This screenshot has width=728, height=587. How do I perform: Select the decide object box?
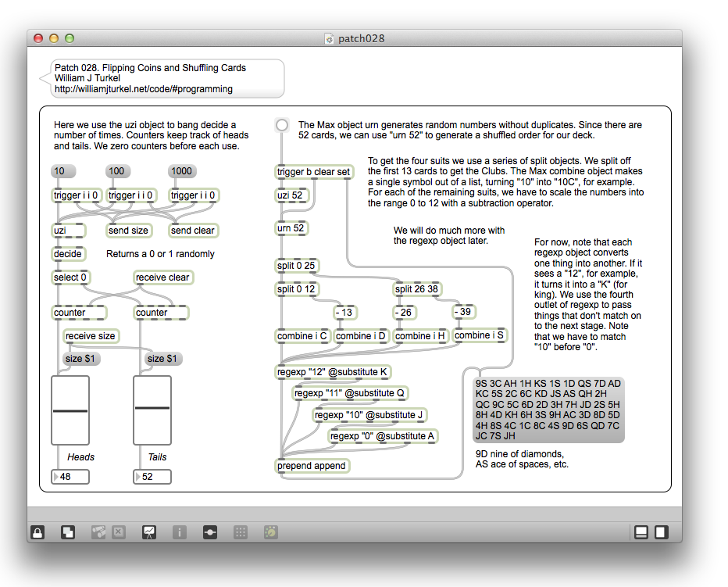point(68,254)
